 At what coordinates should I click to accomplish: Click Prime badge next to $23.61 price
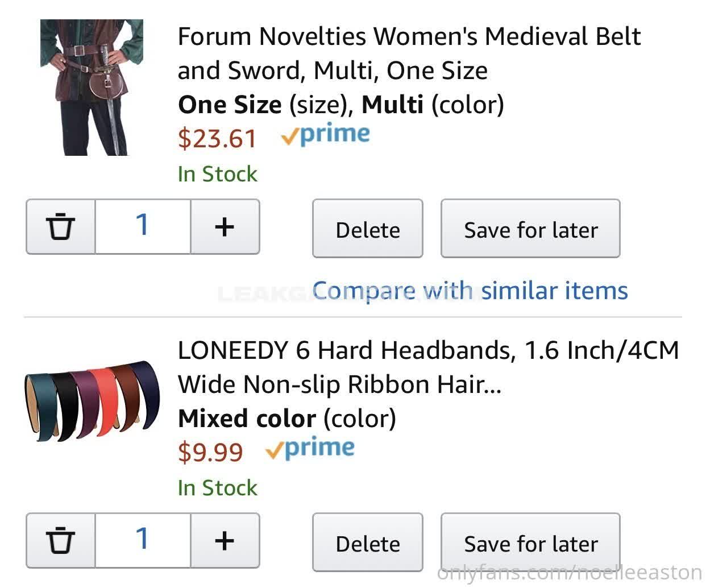click(326, 135)
